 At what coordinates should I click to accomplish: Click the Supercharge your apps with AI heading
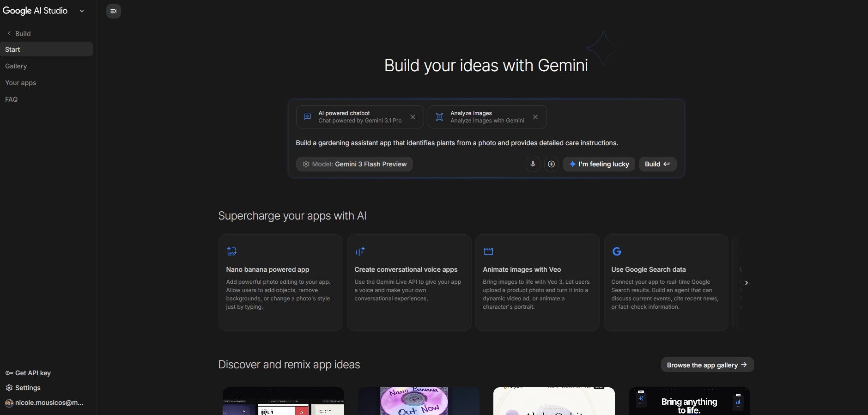pos(292,216)
